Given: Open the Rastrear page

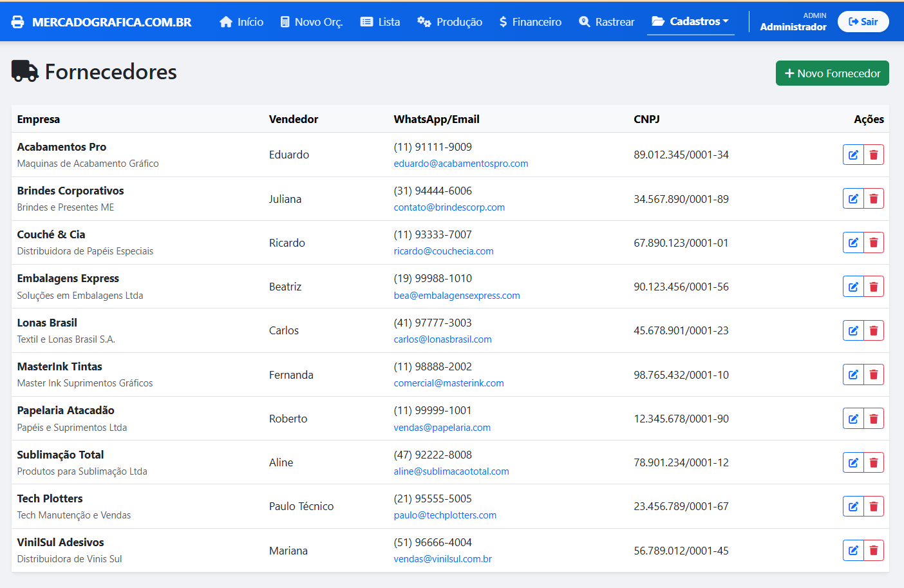Looking at the screenshot, I should click(x=606, y=22).
